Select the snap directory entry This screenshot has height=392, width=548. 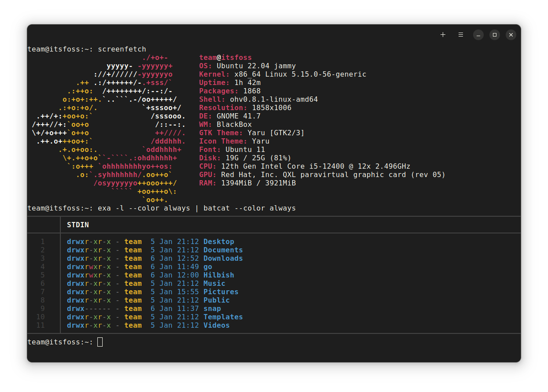click(212, 308)
